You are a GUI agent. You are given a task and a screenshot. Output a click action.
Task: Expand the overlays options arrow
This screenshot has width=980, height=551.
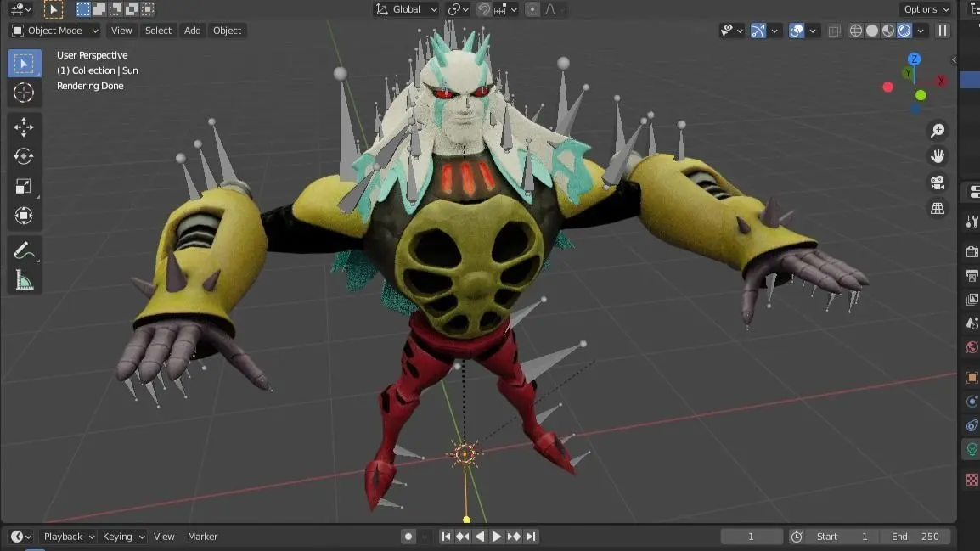(x=813, y=31)
